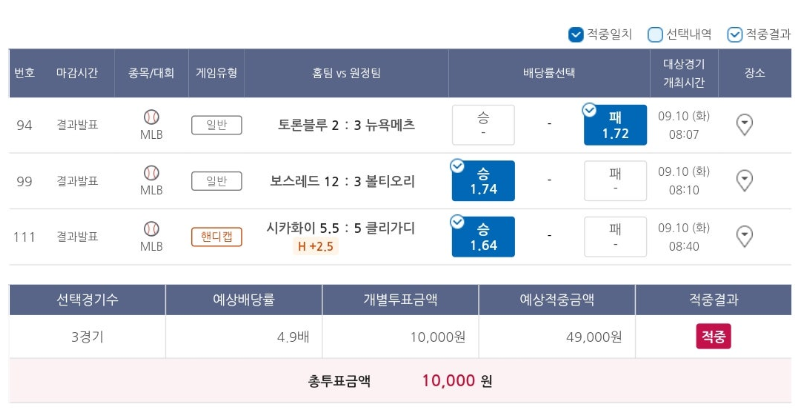The width and height of the screenshot is (800, 409).
Task: Toggle the 적중결과 checkbox
Action: click(735, 35)
